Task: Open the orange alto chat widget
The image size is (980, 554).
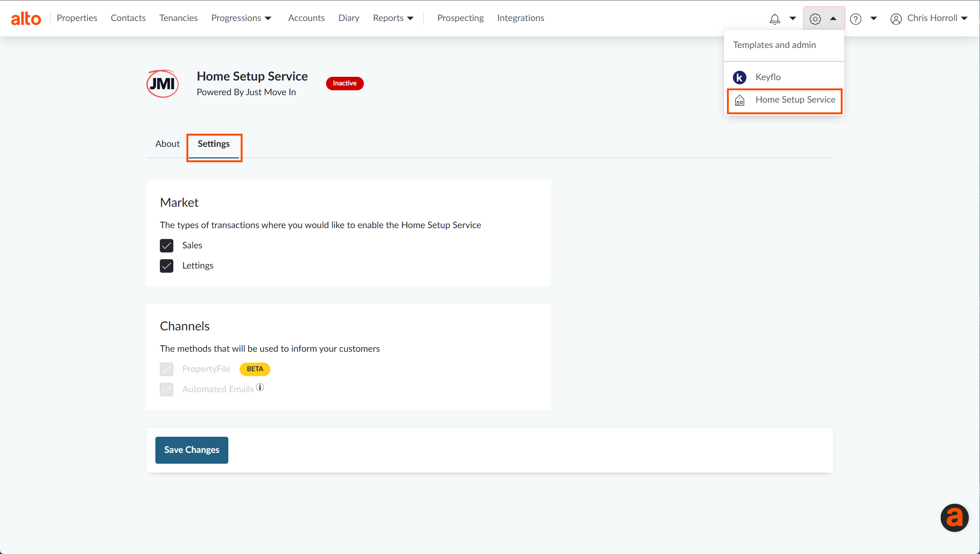Action: click(x=955, y=517)
